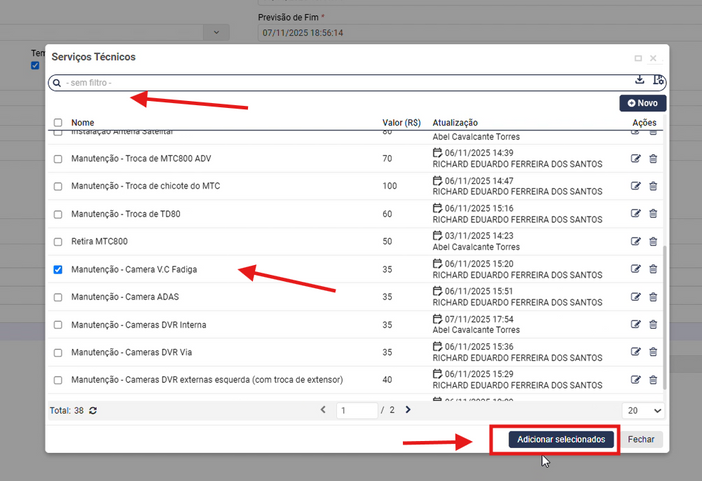Delete the Manutenção - Cameras DVR Interna row
Viewport: 702px width, 481px height.
click(x=653, y=325)
